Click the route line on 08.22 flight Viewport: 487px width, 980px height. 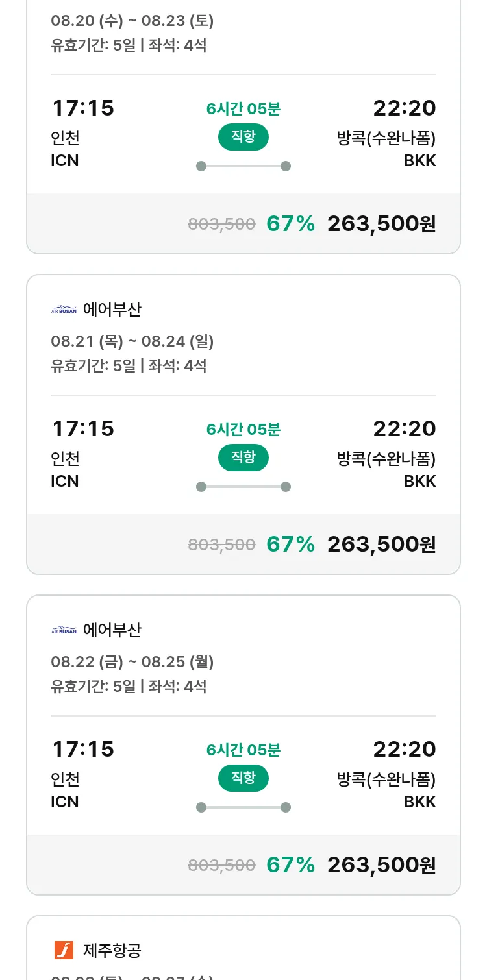point(243,807)
